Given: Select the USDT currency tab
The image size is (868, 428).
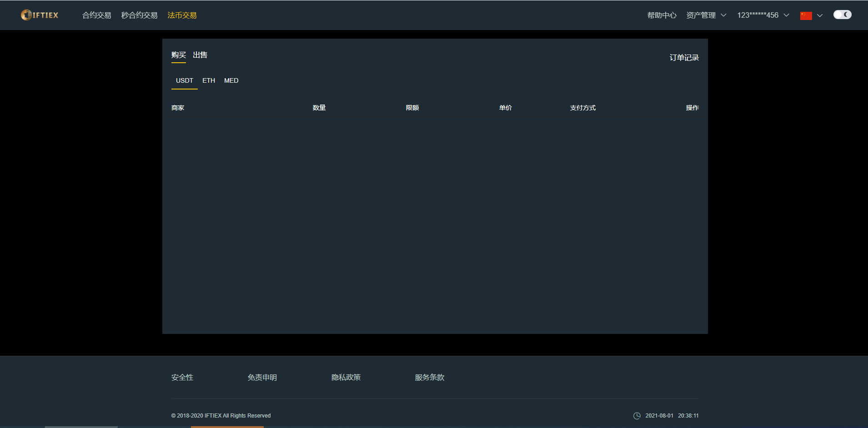Looking at the screenshot, I should (184, 80).
